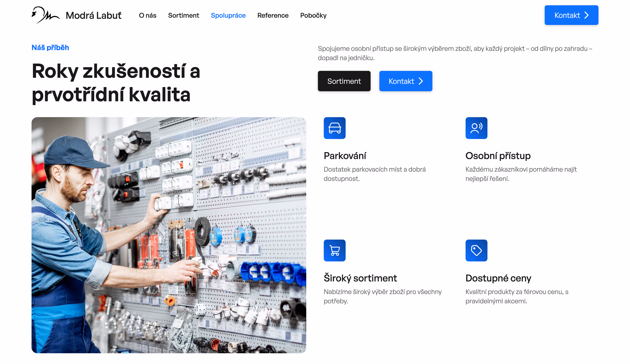
Task: Open the O nás menu item
Action: coord(147,15)
